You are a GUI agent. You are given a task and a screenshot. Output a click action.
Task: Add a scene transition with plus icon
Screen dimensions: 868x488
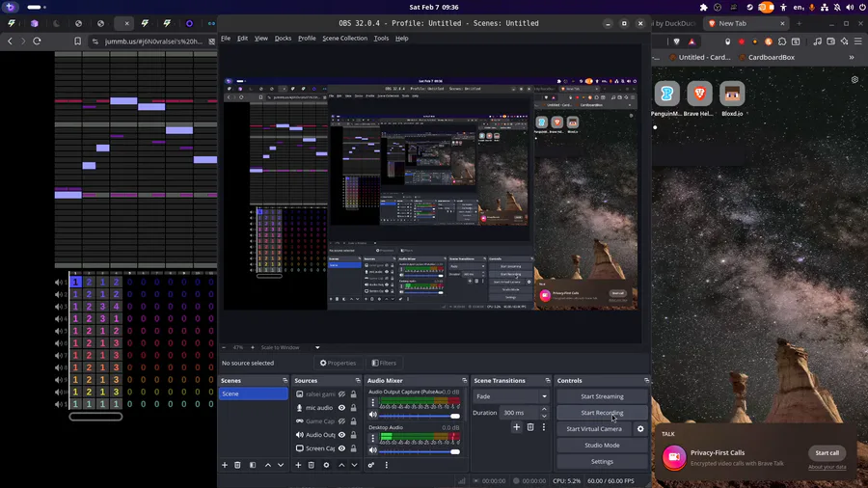pos(516,427)
